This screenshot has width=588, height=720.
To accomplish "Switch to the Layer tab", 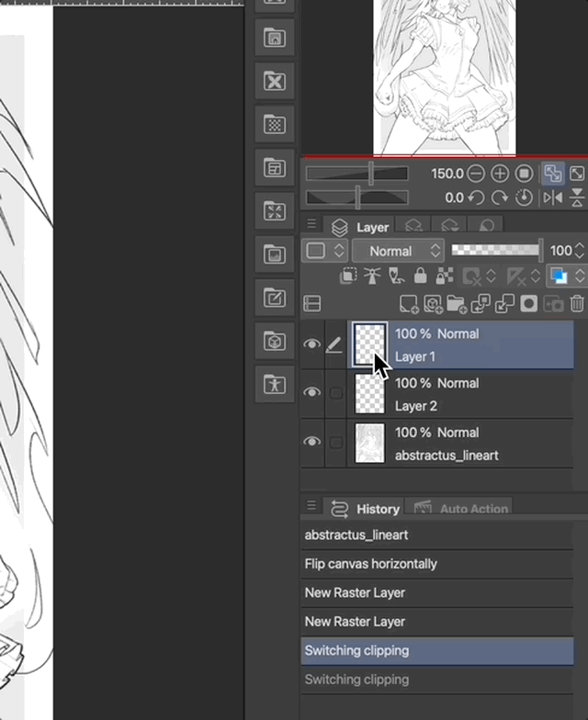I will point(359,227).
